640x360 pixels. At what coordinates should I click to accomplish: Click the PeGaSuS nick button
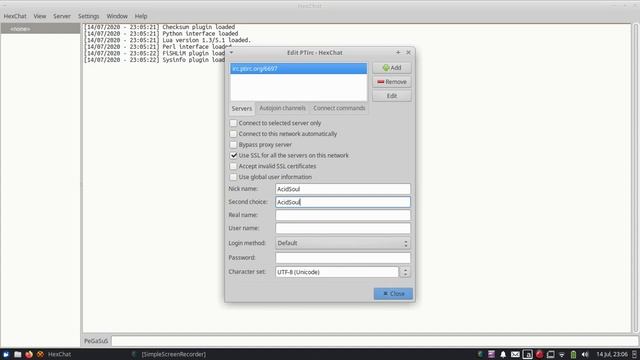point(96,341)
